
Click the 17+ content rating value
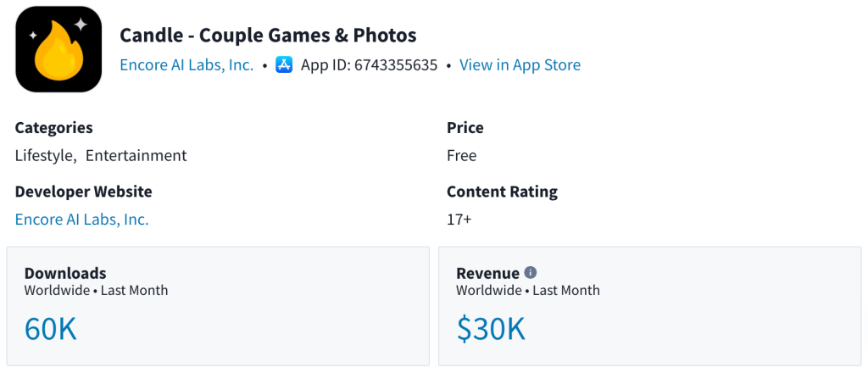point(459,220)
